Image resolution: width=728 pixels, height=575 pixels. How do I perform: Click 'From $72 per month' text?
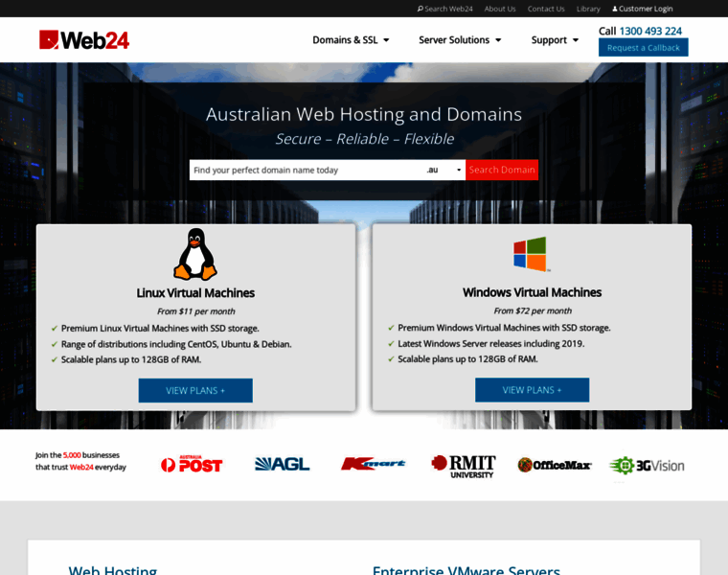click(x=533, y=311)
